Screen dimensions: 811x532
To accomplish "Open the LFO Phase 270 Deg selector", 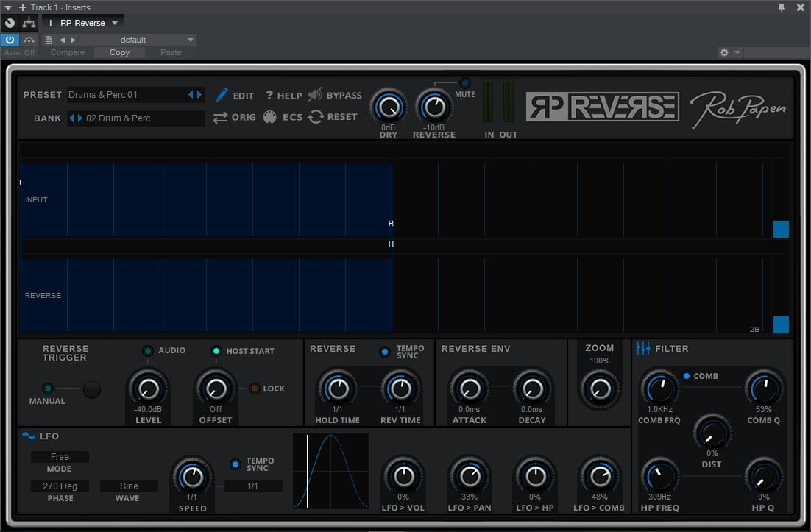I will tap(60, 486).
